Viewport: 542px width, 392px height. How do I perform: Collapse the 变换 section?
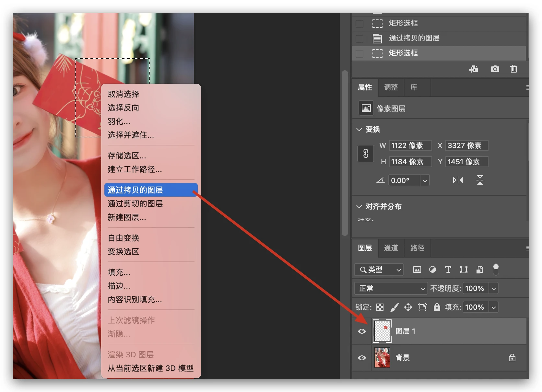[x=359, y=130]
